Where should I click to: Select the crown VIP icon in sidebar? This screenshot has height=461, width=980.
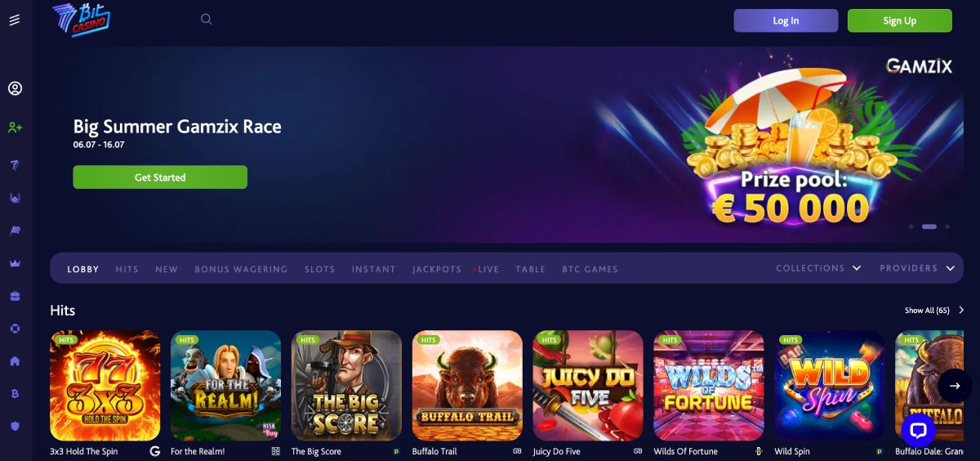click(x=15, y=263)
